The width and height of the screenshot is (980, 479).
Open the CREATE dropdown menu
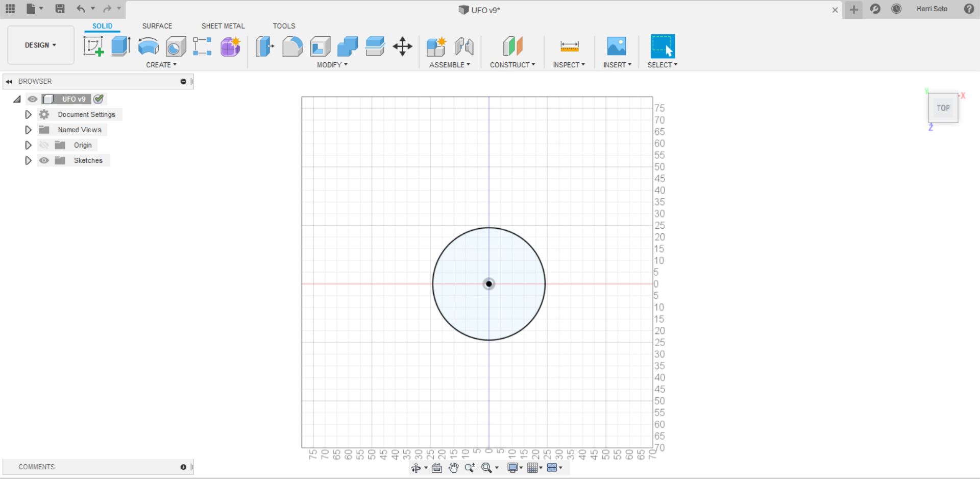point(161,65)
